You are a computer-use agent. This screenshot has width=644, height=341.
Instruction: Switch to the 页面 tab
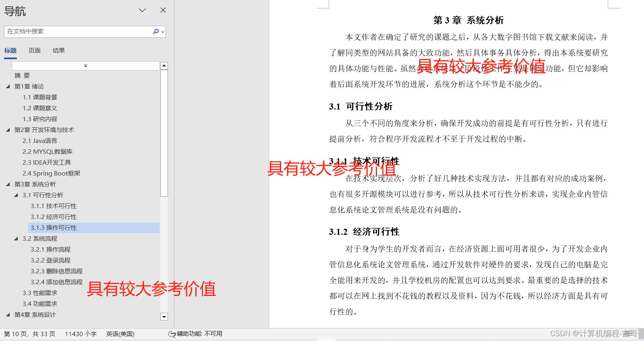tap(35, 51)
